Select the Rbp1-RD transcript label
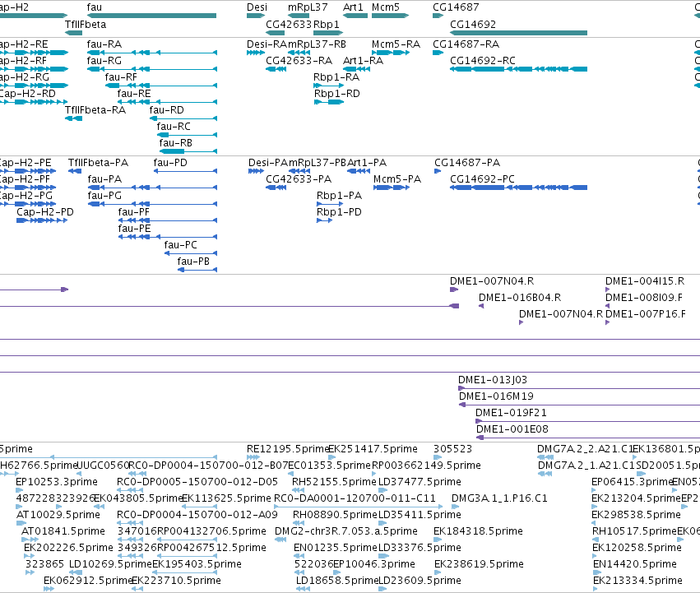The width and height of the screenshot is (700, 593). 337,94
